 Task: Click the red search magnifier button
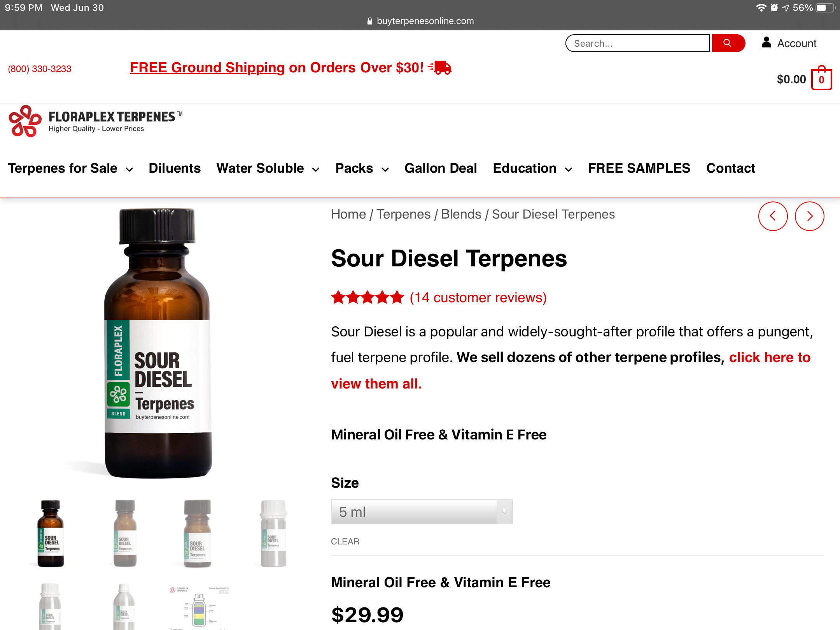[x=728, y=43]
